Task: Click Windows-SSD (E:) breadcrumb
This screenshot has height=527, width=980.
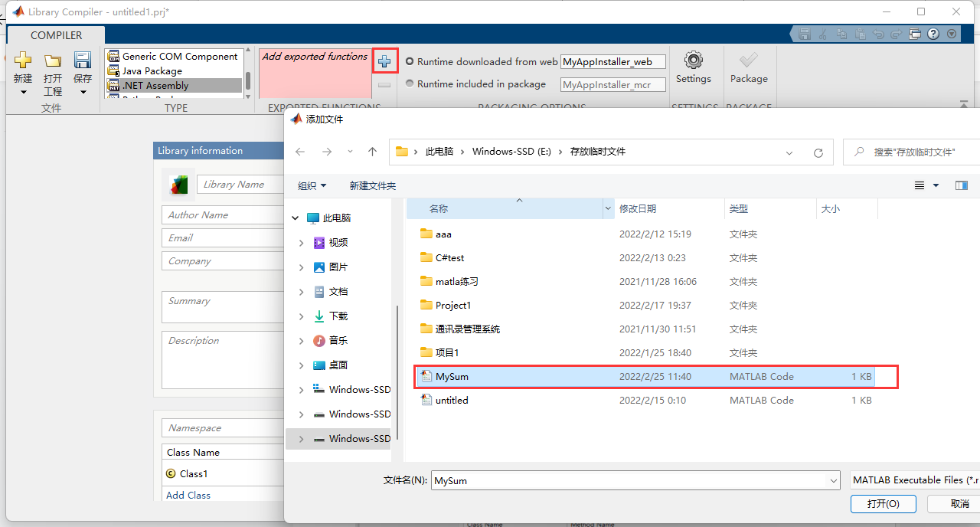Action: tap(511, 152)
